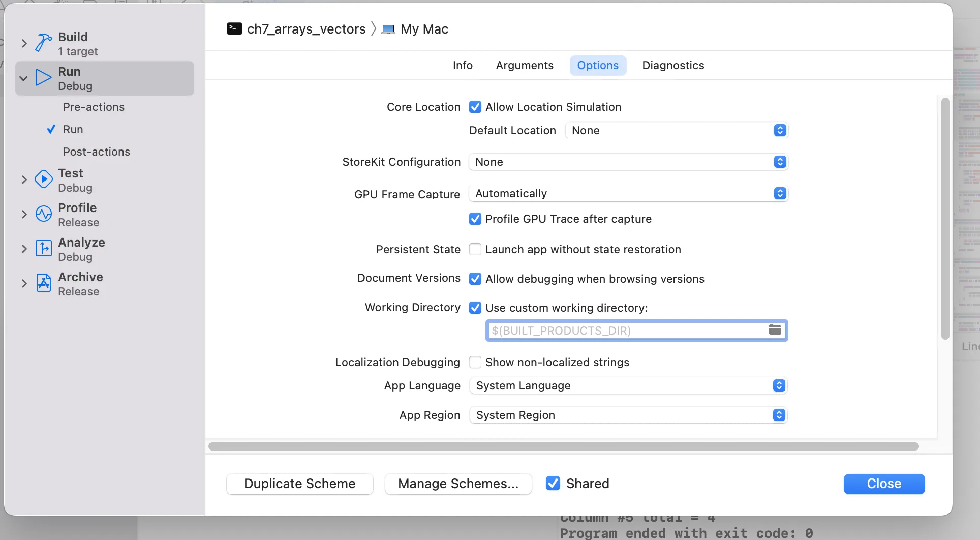Toggle Show non-localized strings checkbox

pos(475,362)
